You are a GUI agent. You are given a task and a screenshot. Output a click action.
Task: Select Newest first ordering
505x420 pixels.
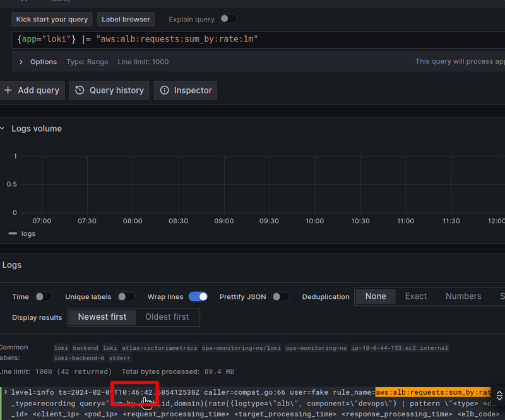pyautogui.click(x=102, y=317)
